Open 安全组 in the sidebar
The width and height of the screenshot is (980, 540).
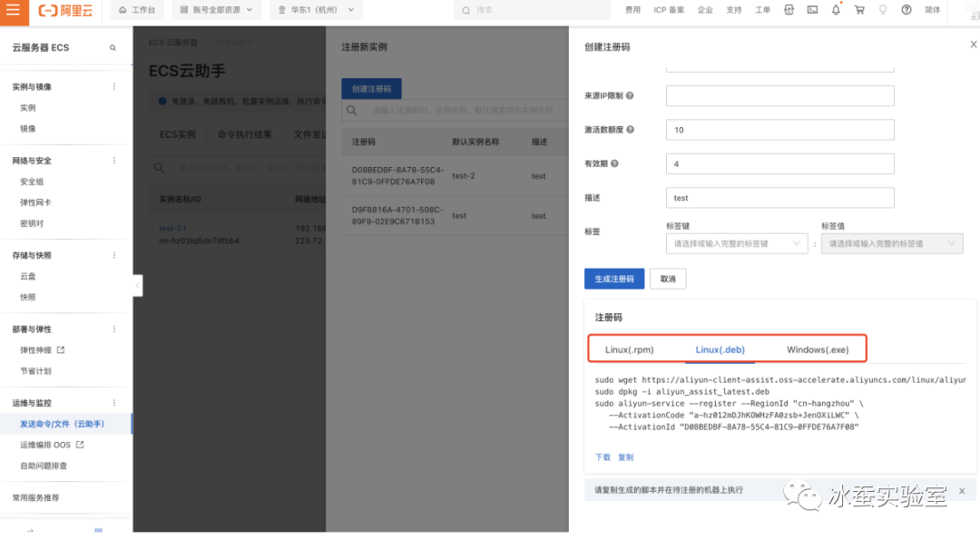coord(32,182)
